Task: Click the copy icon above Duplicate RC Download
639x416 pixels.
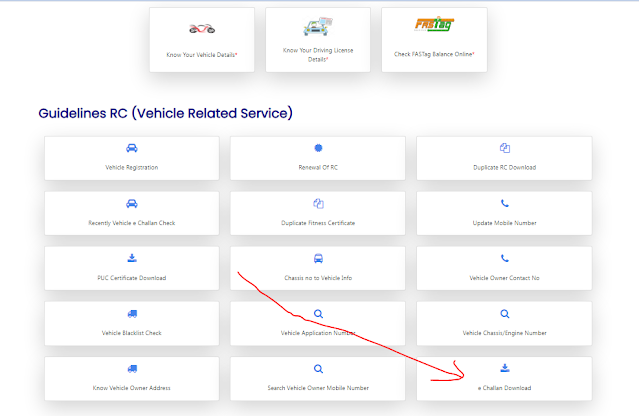Action: 505,148
